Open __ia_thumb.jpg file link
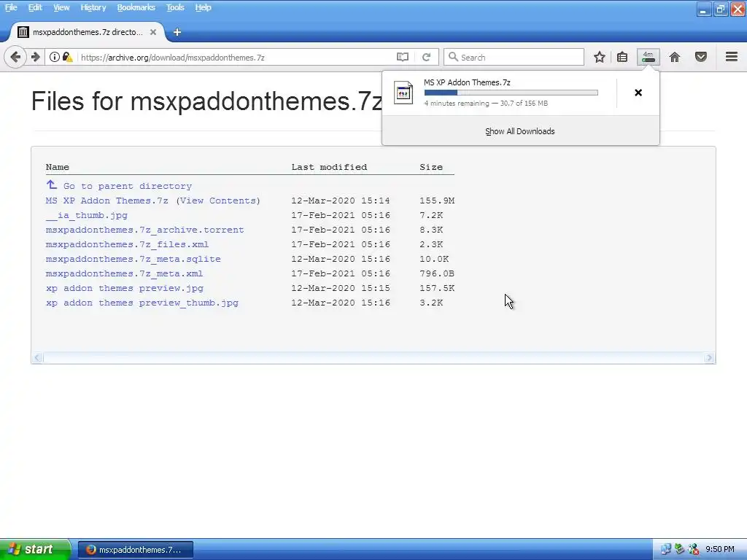Screen dimensions: 747x560 tap(87, 215)
